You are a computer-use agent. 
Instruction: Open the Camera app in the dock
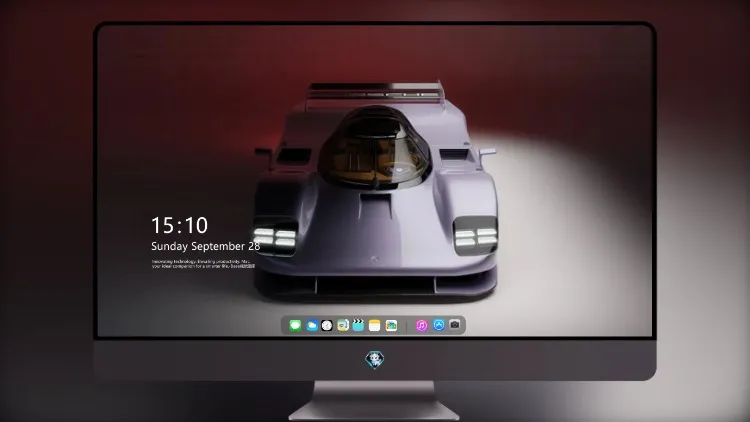click(454, 325)
